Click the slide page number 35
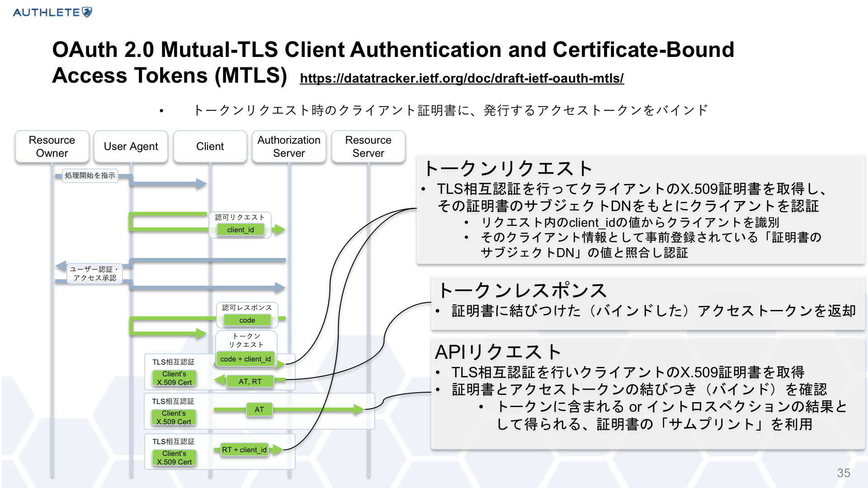The height and width of the screenshot is (488, 868). pos(843,473)
